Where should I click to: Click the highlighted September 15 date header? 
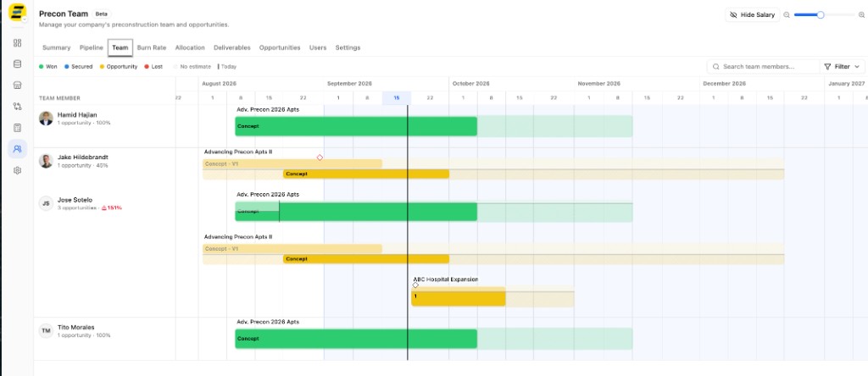[397, 98]
